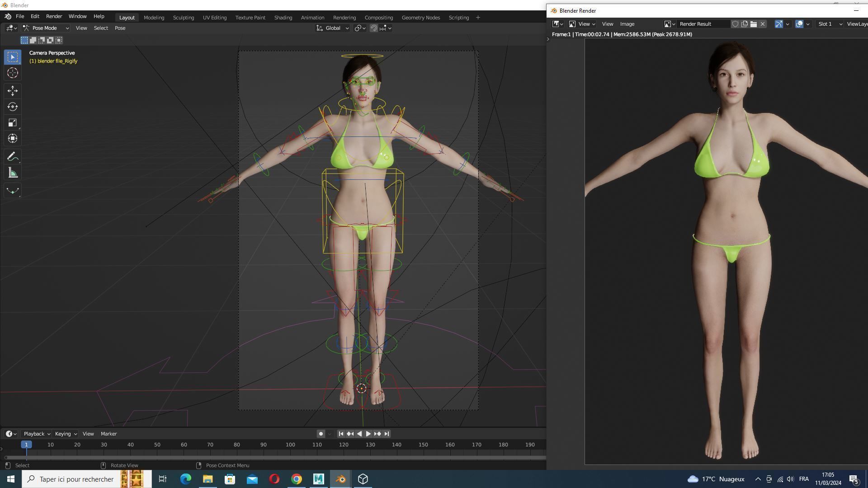Switch to the Shading workspace tab
This screenshot has width=868, height=488.
(283, 18)
